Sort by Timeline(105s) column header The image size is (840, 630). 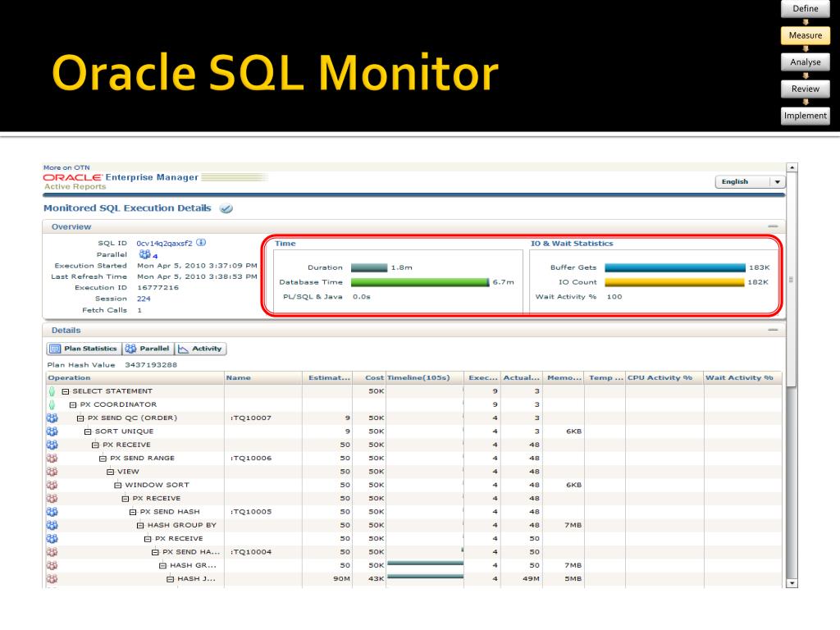(x=424, y=377)
